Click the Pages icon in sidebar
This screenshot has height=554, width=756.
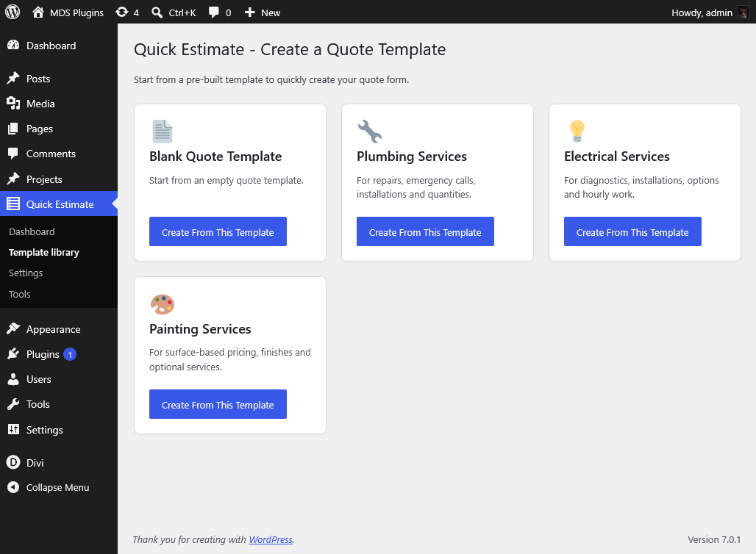click(x=13, y=129)
